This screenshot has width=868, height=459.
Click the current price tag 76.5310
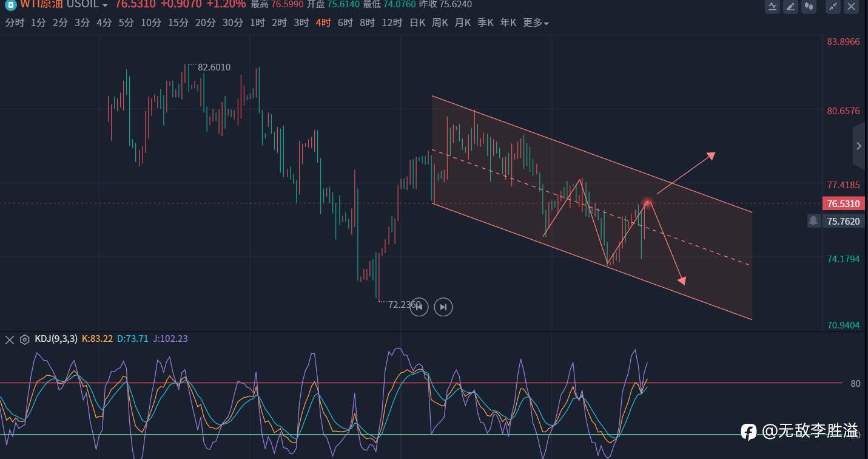point(843,204)
